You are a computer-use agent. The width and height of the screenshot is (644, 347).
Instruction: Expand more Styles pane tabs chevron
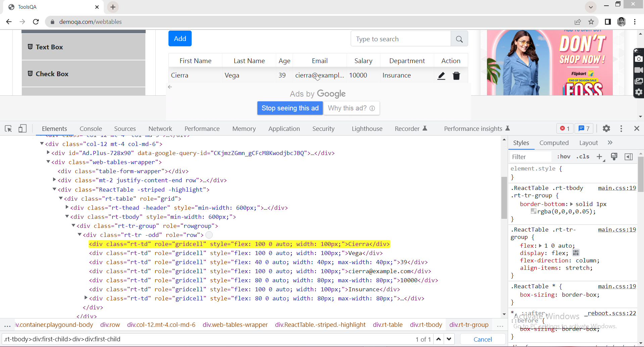[610, 143]
